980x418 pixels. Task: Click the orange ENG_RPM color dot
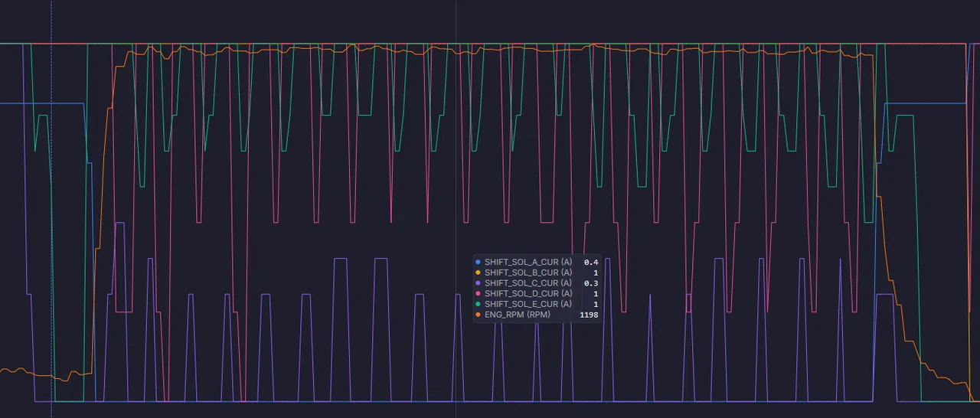[479, 315]
